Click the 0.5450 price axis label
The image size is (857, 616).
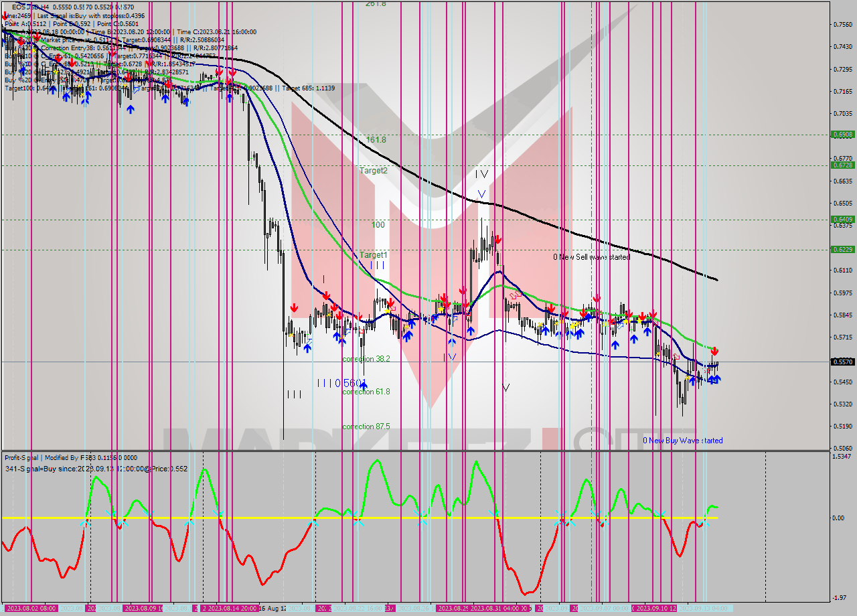coord(842,382)
